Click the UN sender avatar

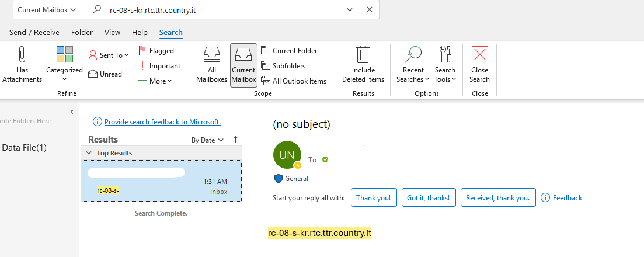[x=287, y=155]
